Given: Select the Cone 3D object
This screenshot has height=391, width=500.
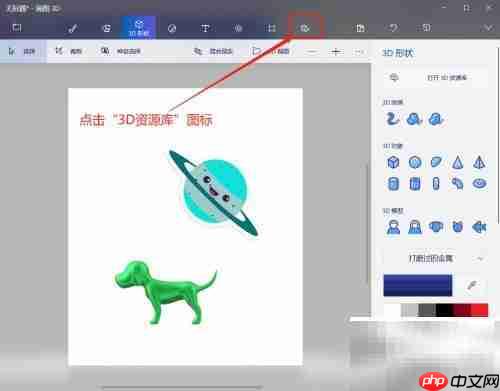Looking at the screenshot, I should [x=458, y=162].
